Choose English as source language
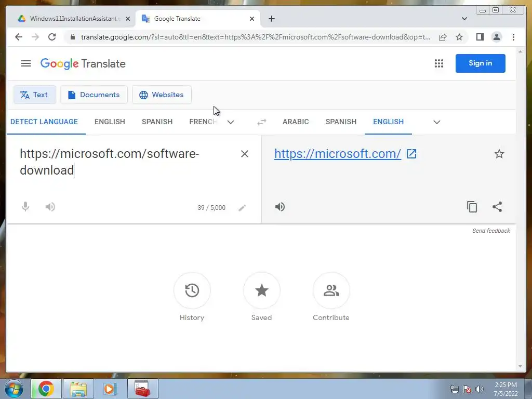Viewport: 532px width, 399px height. pos(110,122)
